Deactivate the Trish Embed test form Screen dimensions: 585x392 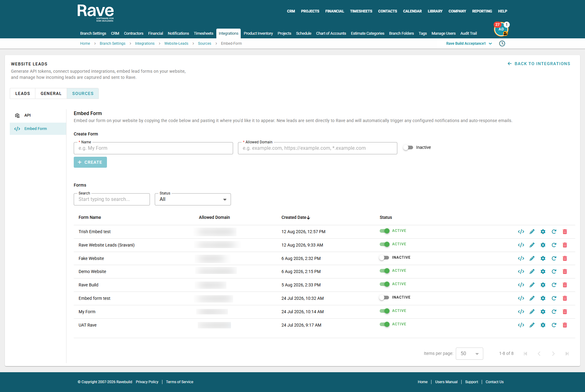tap(385, 231)
